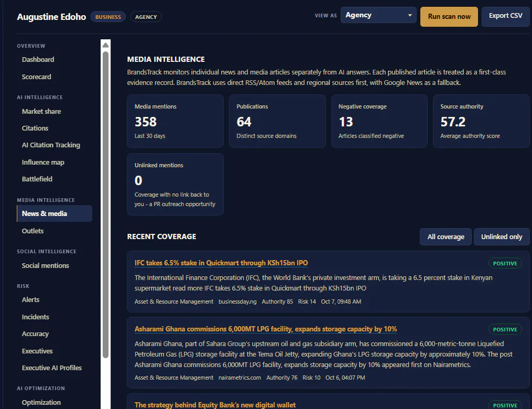
Task: Filter coverage to Unlinked only
Action: pyautogui.click(x=502, y=237)
